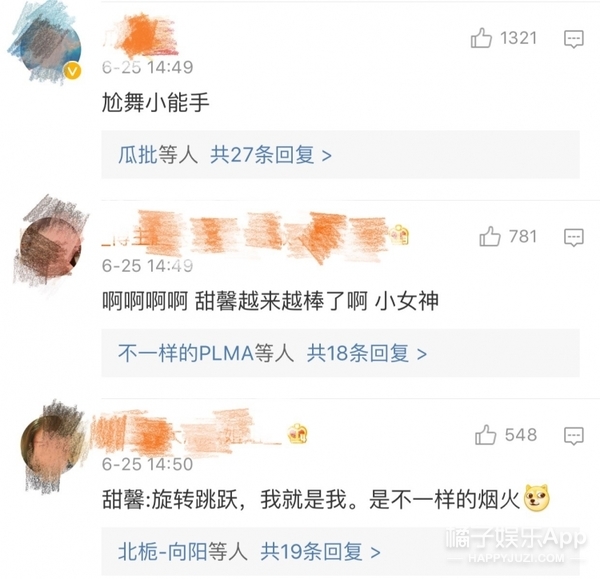
Task: Open third commenter's avatar
Action: pos(51,445)
